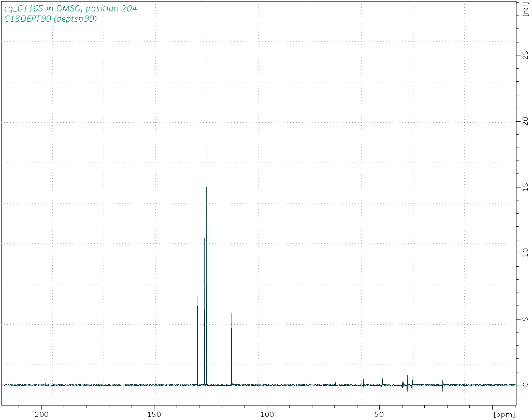Image resolution: width=532 pixels, height=420 pixels.
Task: Click the 150 tick label on ppm axis
Action: coord(154,414)
